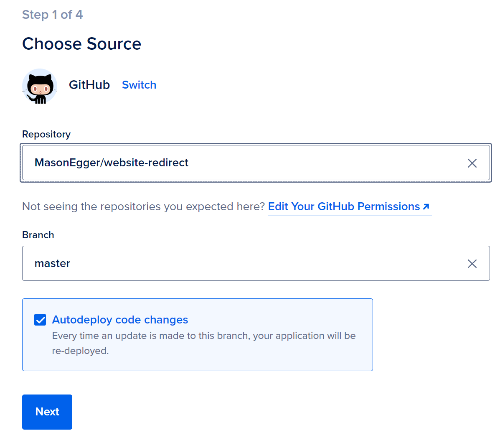The image size is (500, 448).
Task: Select the master branch entry
Action: point(53,263)
